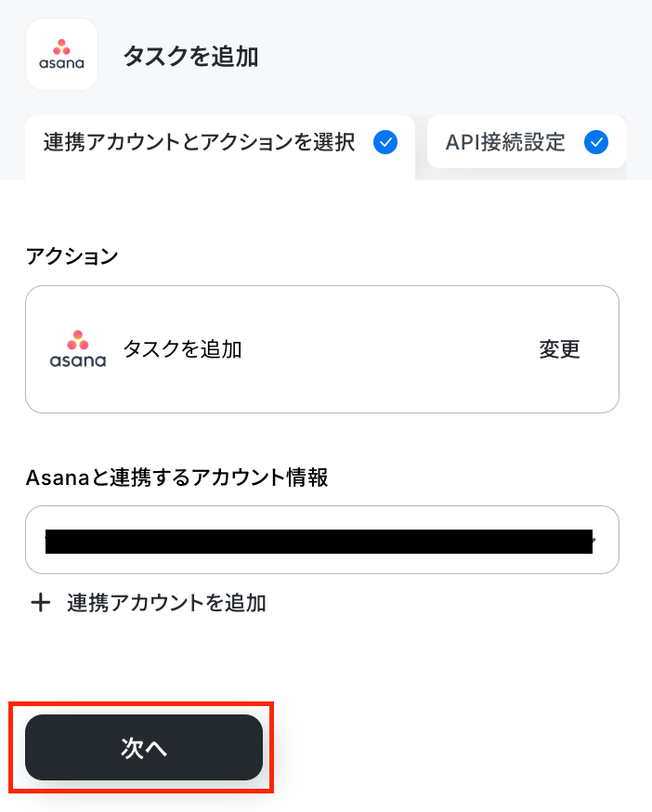Image resolution: width=652 pixels, height=812 pixels.
Task: Click the redacted account name field
Action: 319,541
